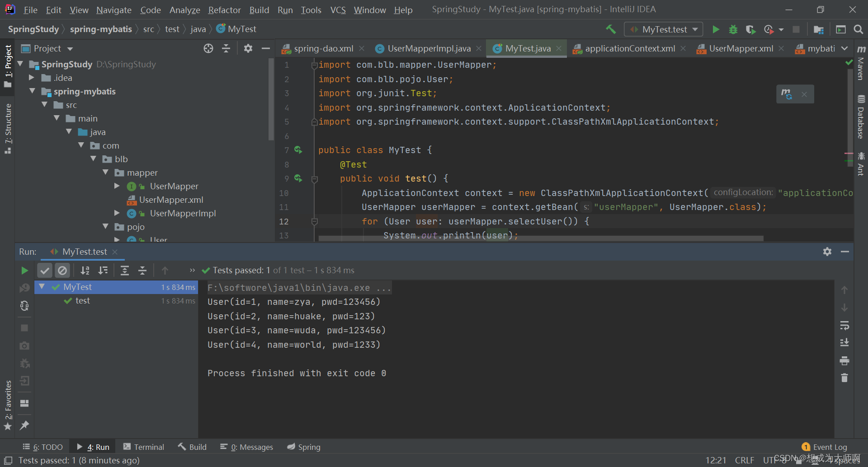
Task: Open Run panel settings gear
Action: click(x=827, y=252)
